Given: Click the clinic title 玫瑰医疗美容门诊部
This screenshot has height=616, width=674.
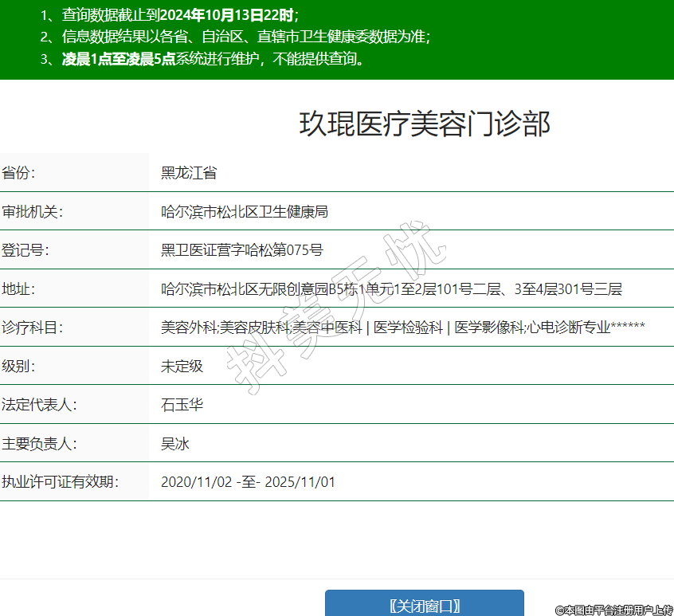Looking at the screenshot, I should point(424,124).
